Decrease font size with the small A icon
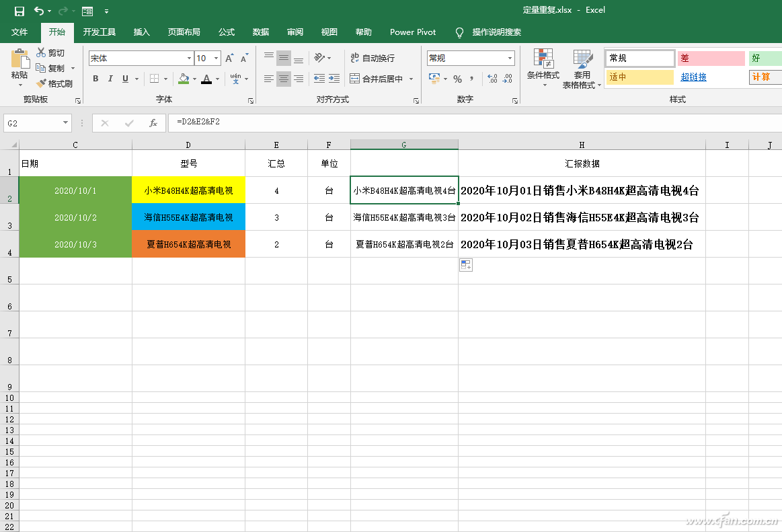 click(244, 59)
